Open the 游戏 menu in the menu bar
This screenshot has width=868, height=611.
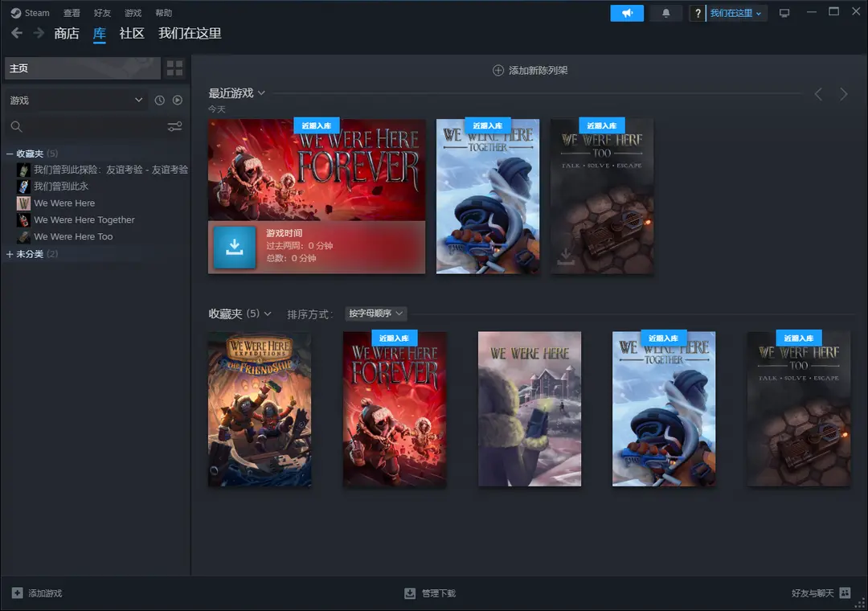(x=133, y=13)
